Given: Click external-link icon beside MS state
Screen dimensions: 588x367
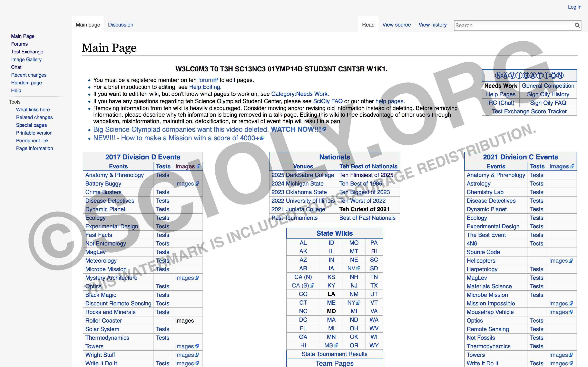Looking at the screenshot, I should (x=336, y=345).
